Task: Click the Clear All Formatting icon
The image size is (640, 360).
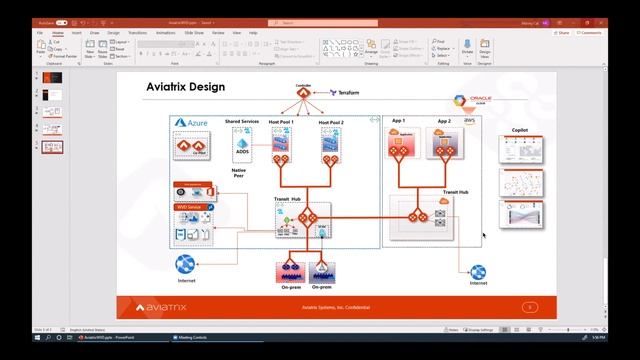Action: click(213, 44)
